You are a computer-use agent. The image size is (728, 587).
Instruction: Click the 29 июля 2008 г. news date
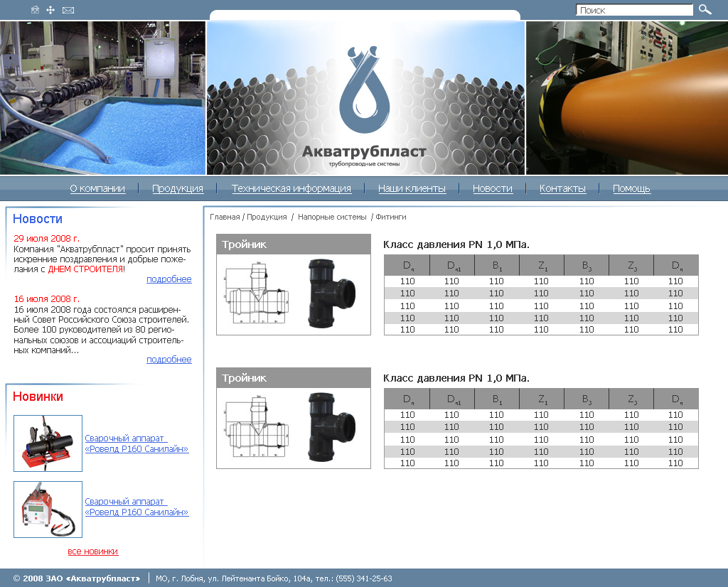46,239
